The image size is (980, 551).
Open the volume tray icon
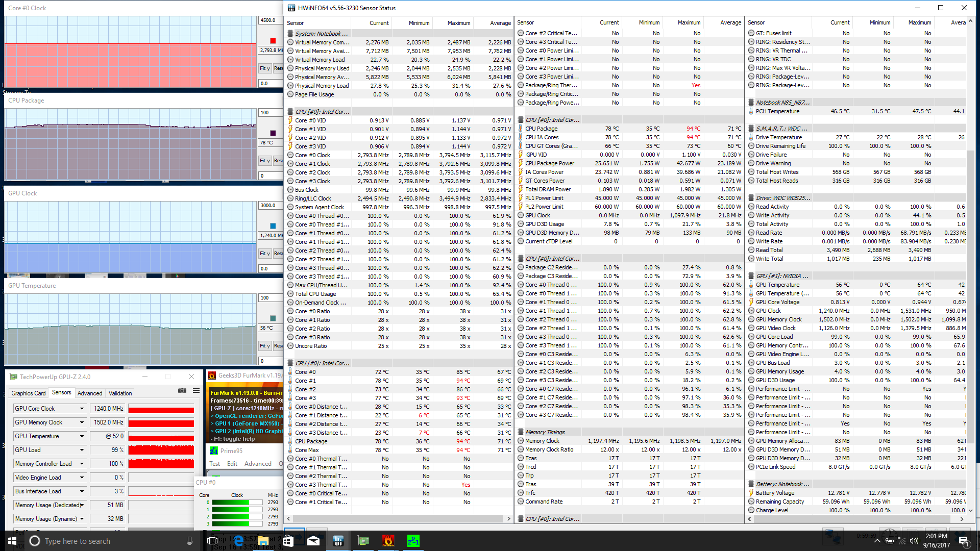[x=914, y=541]
